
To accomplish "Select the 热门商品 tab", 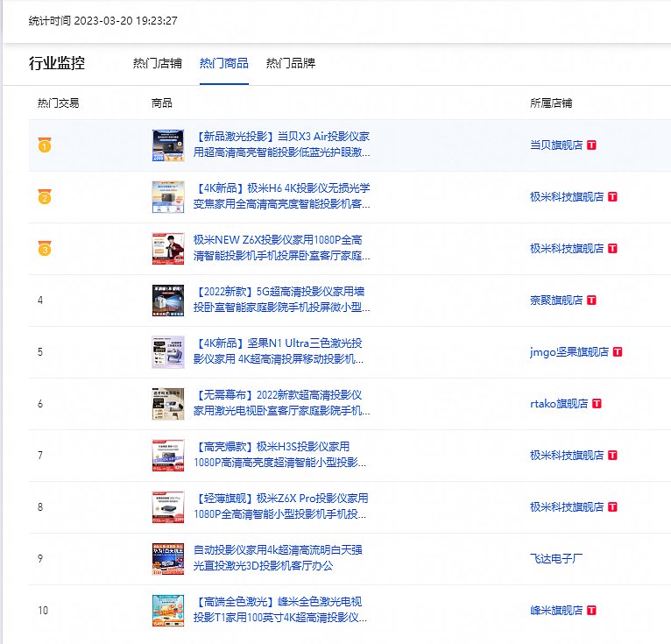I will coord(223,63).
